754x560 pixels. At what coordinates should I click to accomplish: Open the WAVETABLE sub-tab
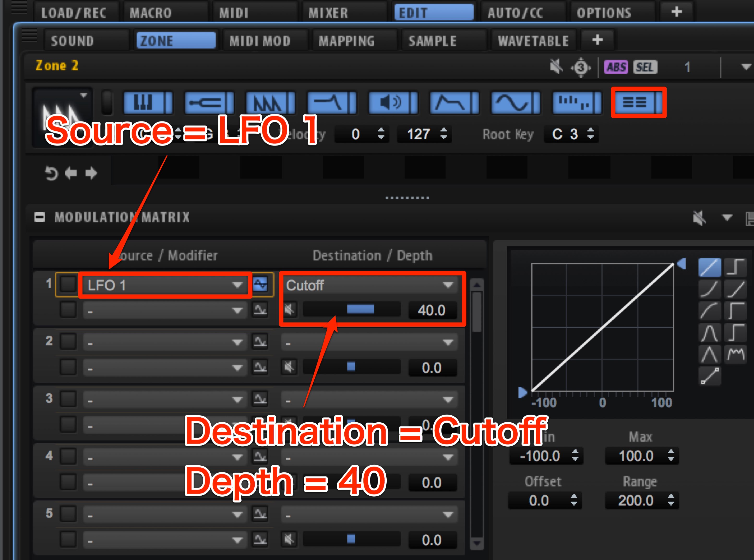point(533,41)
